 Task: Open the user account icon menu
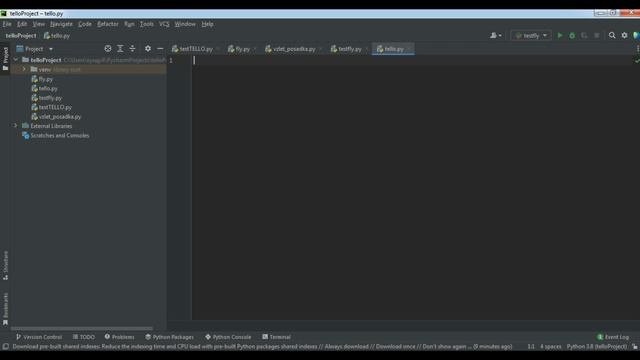pyautogui.click(x=496, y=36)
